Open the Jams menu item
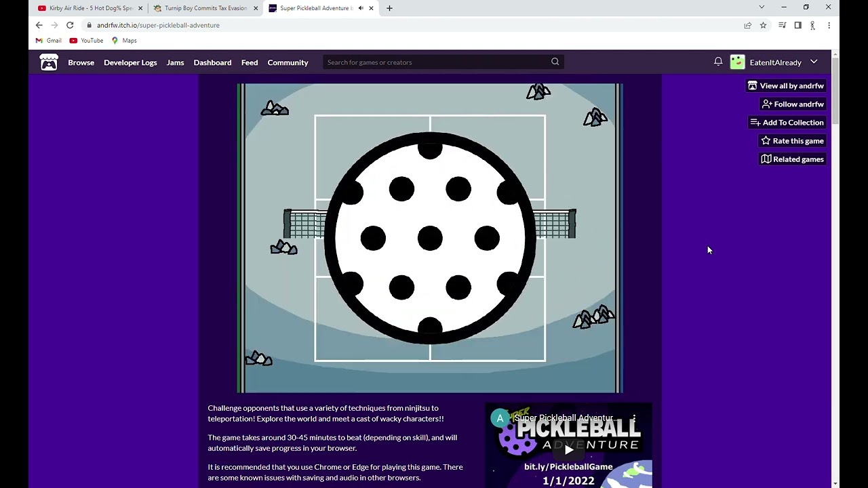The image size is (868, 488). coord(175,62)
